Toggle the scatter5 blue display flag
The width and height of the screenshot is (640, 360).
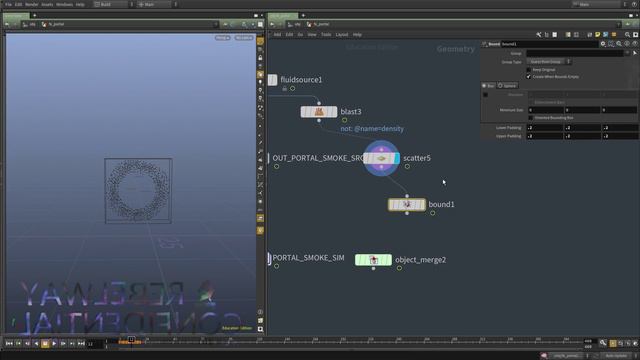pyautogui.click(x=397, y=158)
